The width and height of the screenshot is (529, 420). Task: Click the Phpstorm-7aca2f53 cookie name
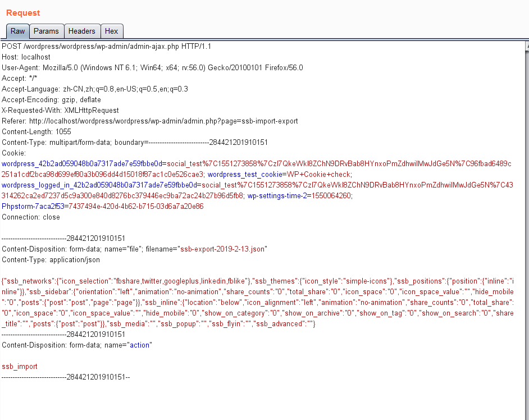point(33,207)
